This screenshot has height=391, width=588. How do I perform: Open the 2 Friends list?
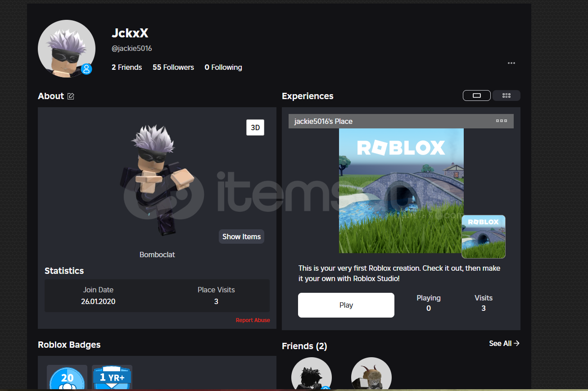click(127, 67)
